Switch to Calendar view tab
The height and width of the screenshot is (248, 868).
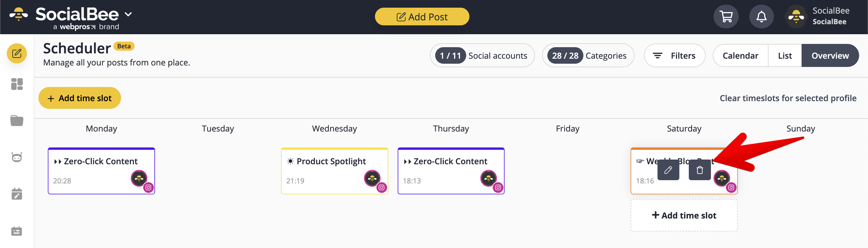tap(740, 55)
